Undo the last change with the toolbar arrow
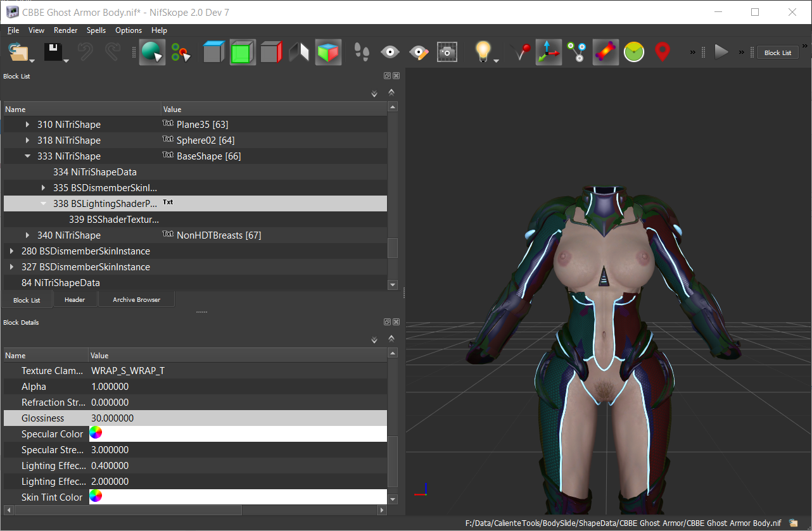 (86, 53)
